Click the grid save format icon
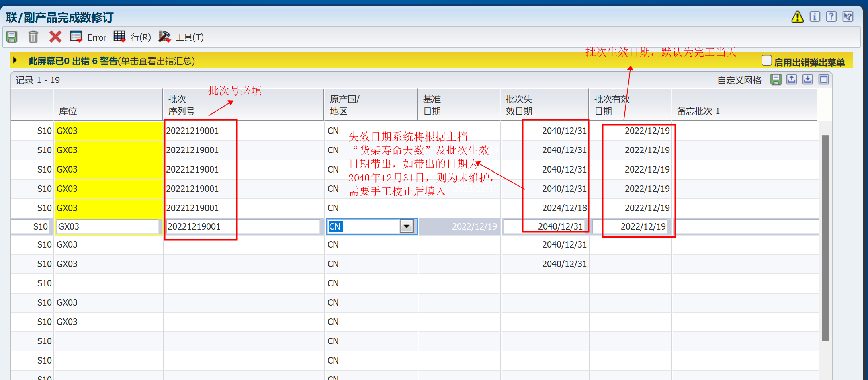Screen dimensions: 868x380 [x=776, y=80]
